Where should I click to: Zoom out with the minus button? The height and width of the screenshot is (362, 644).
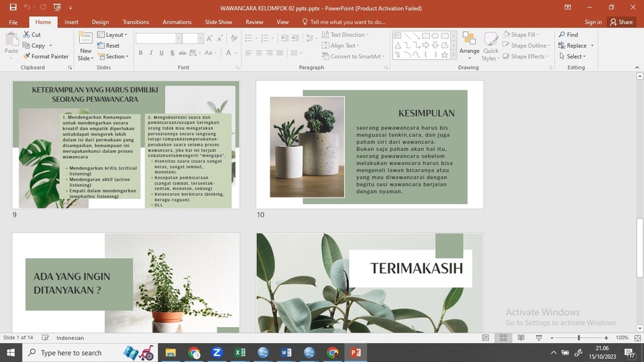[x=552, y=338]
